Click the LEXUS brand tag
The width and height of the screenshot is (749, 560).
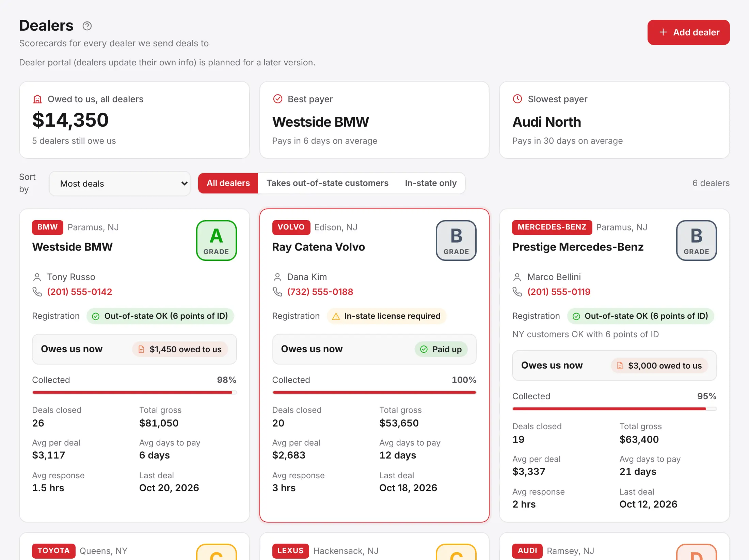pos(290,551)
